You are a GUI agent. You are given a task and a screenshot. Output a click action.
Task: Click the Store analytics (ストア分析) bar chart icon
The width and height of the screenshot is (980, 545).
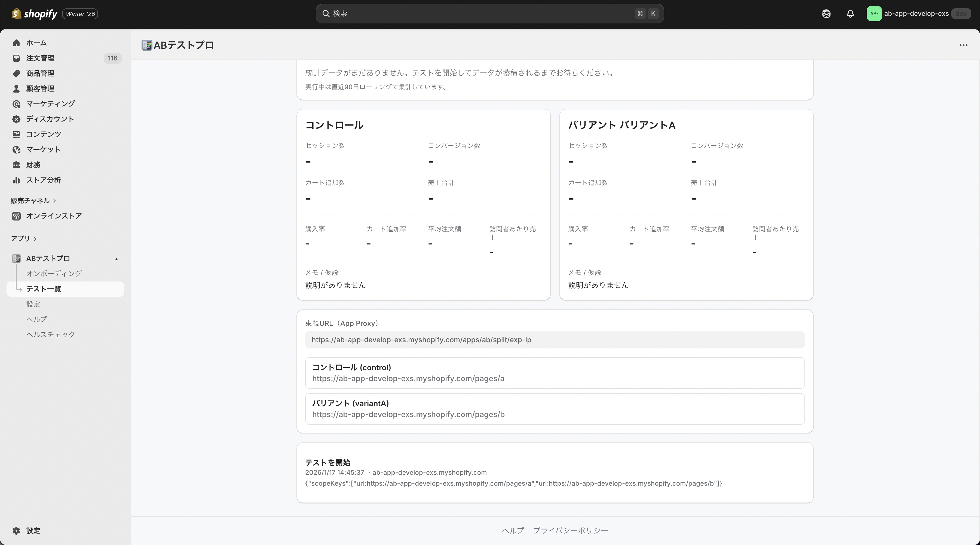coord(16,180)
